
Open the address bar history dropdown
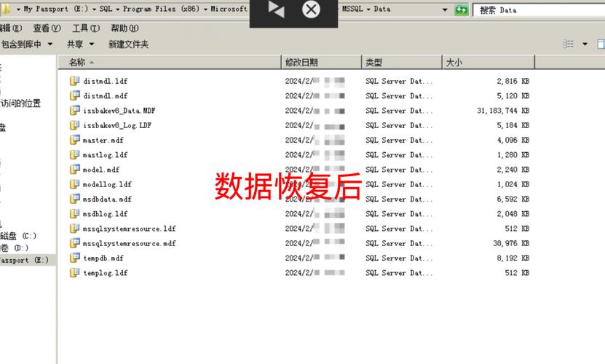445,9
